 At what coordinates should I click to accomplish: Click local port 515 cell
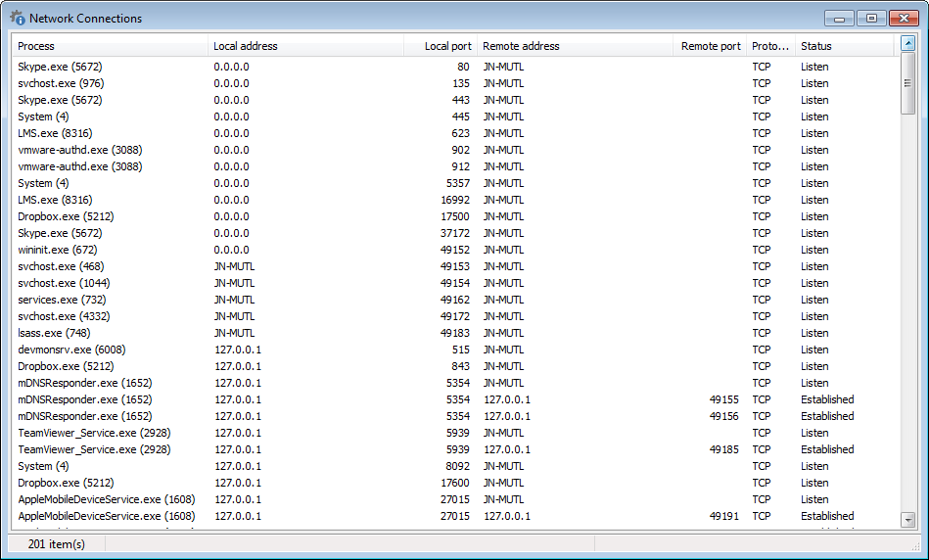460,350
